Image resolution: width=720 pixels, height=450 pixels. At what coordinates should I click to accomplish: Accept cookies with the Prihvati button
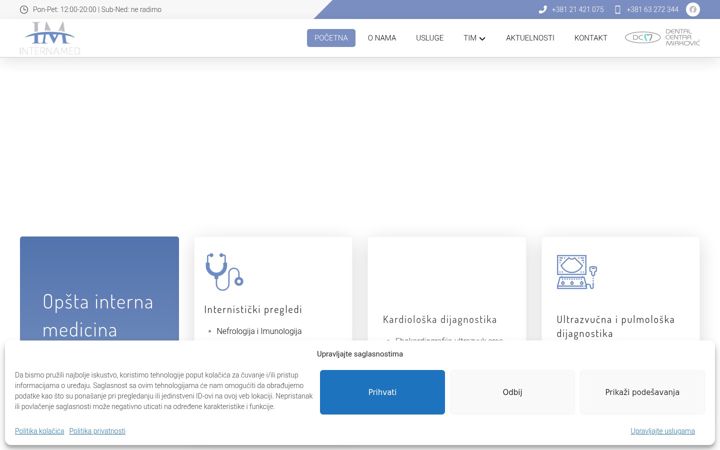(382, 392)
